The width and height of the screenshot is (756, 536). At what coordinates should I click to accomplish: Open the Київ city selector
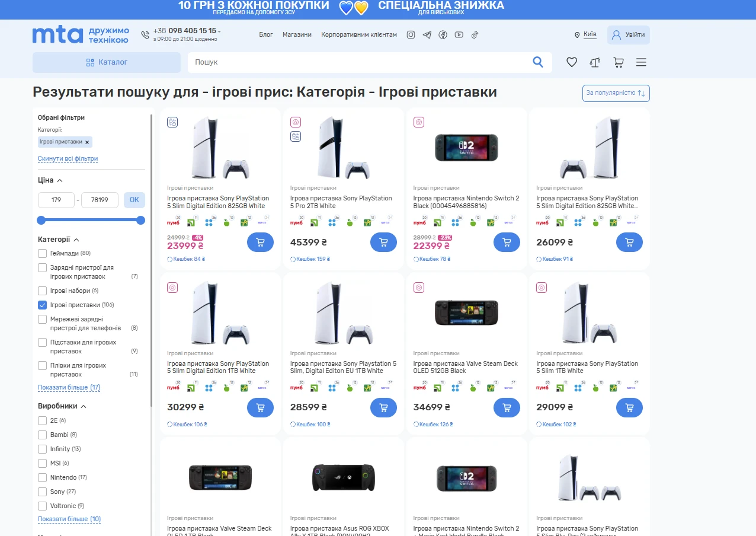[590, 34]
